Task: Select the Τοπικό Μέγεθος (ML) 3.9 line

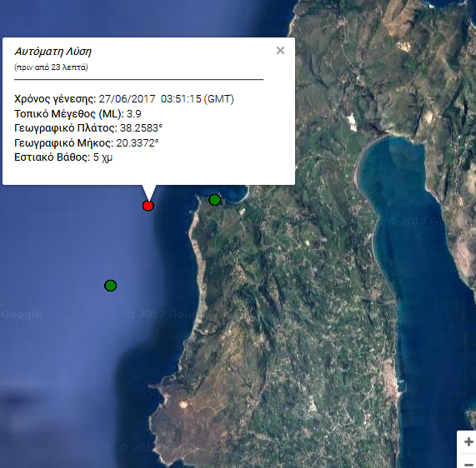Action: (x=78, y=114)
